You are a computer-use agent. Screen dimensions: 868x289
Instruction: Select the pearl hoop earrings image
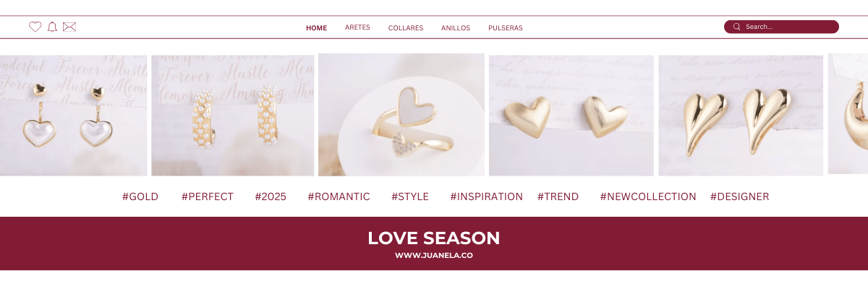(x=232, y=116)
